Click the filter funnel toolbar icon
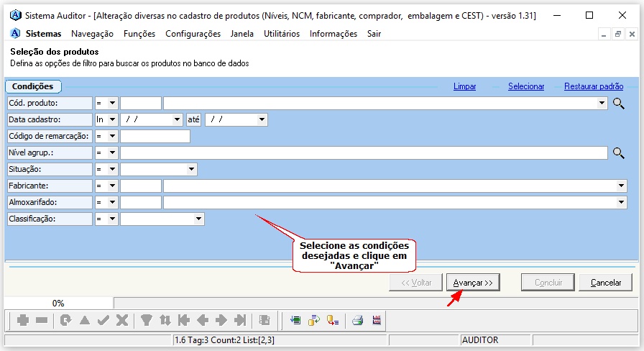Image resolution: width=644 pixels, height=351 pixels. 146,320
